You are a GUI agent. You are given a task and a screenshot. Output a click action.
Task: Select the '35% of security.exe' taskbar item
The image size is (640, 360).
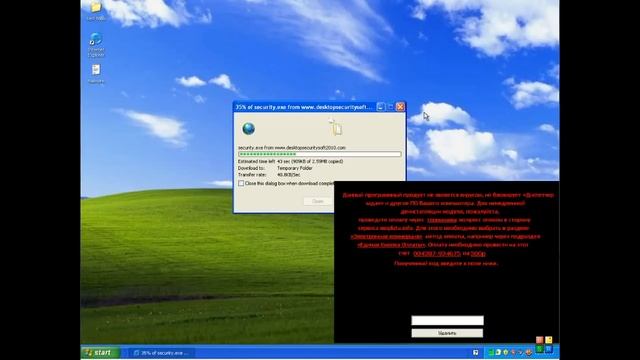click(161, 353)
